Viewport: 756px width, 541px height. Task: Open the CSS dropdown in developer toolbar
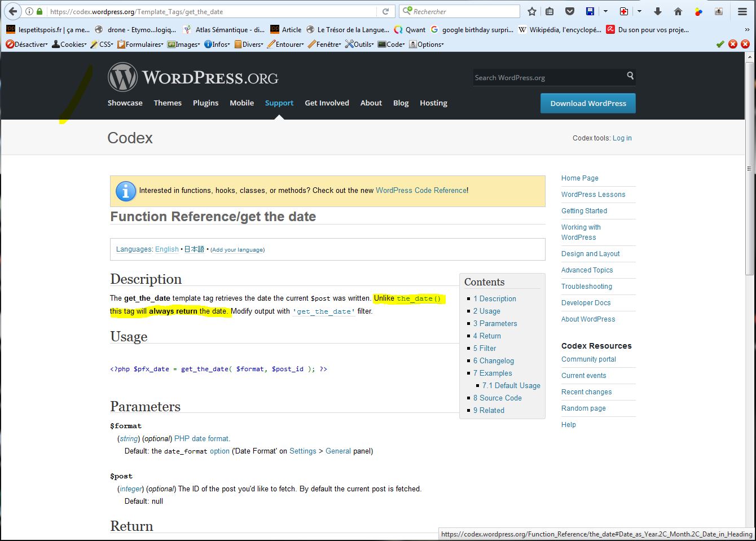(x=102, y=44)
